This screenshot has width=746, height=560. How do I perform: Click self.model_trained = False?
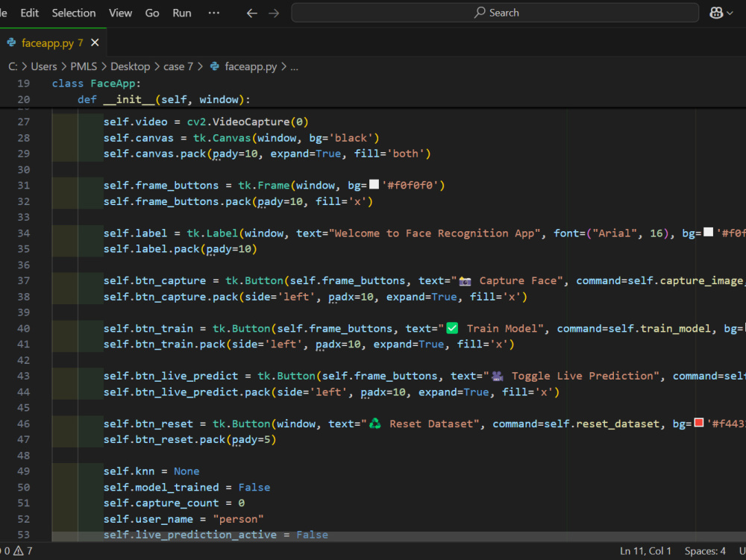coord(186,487)
